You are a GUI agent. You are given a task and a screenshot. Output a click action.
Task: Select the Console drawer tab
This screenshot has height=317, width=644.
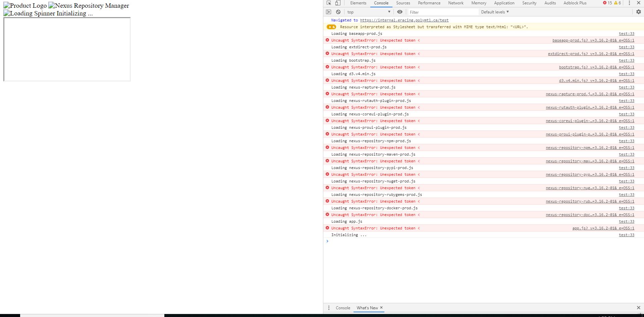coord(342,308)
